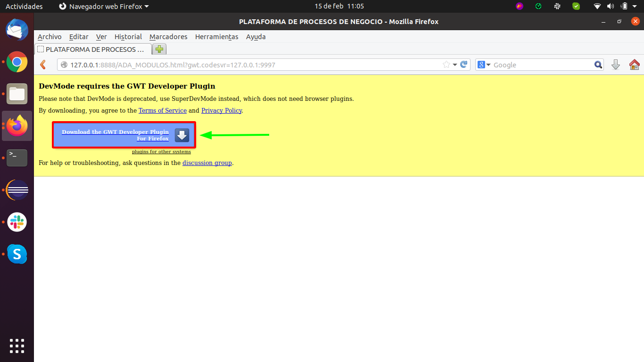Open the purple flame tray icon
This screenshot has width=644, height=362.
(520, 6)
